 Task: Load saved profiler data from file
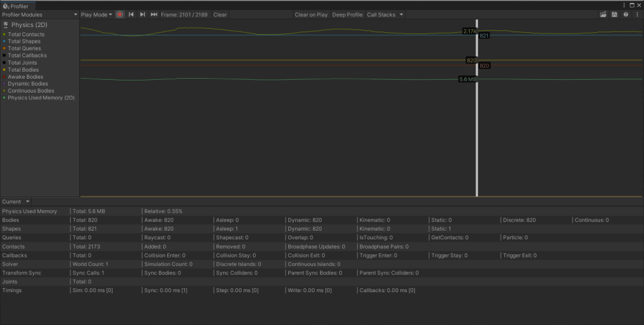(x=603, y=15)
